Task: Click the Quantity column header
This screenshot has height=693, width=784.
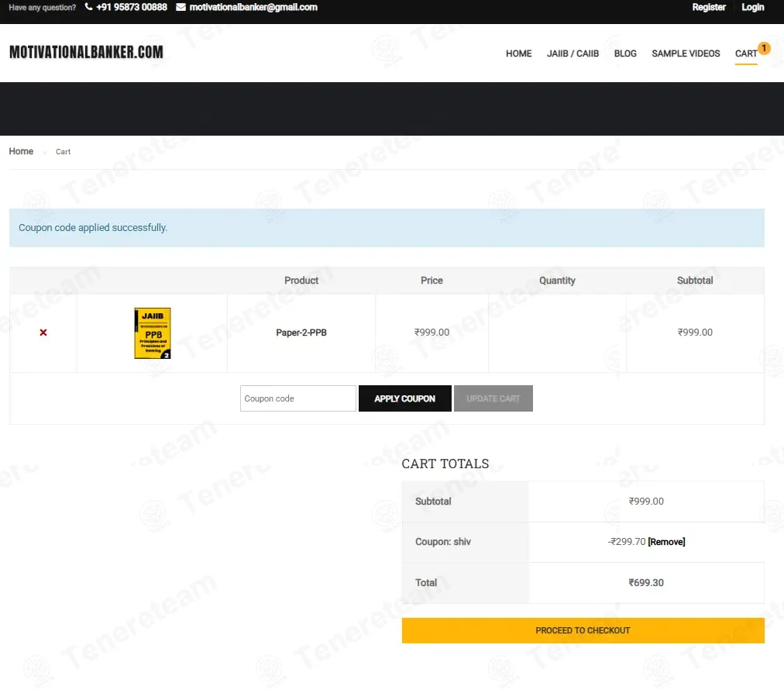Action: click(x=557, y=281)
